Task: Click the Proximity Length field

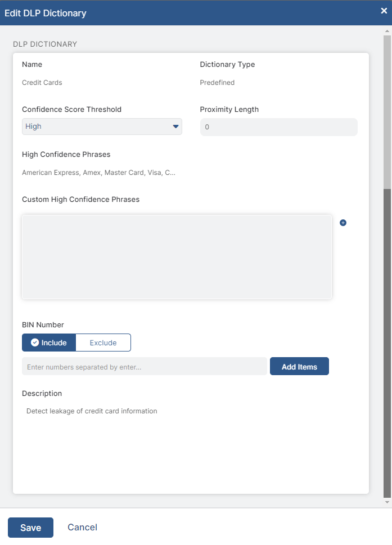Action: point(279,127)
